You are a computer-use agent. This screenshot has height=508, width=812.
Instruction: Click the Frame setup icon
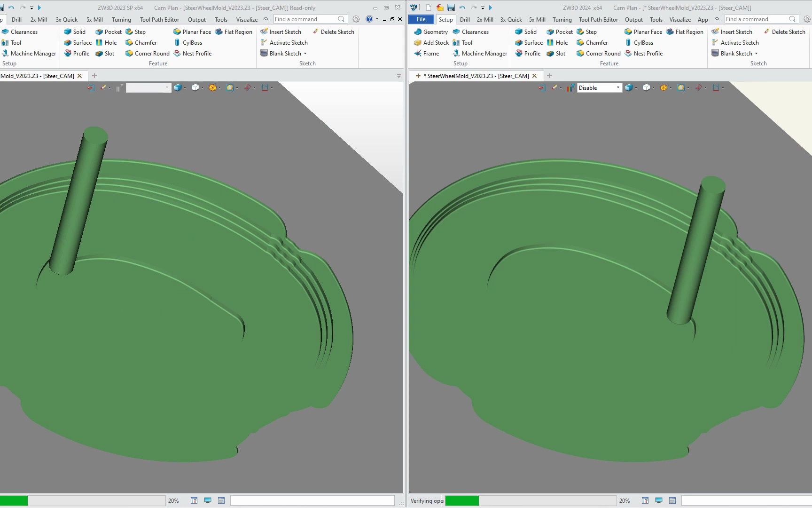point(427,53)
